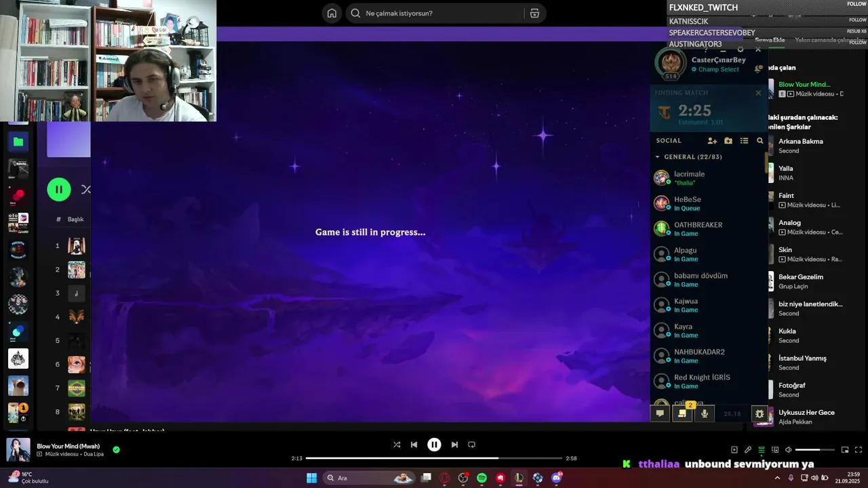Open the League chat bubble icon
The height and width of the screenshot is (488, 868).
[x=660, y=413]
